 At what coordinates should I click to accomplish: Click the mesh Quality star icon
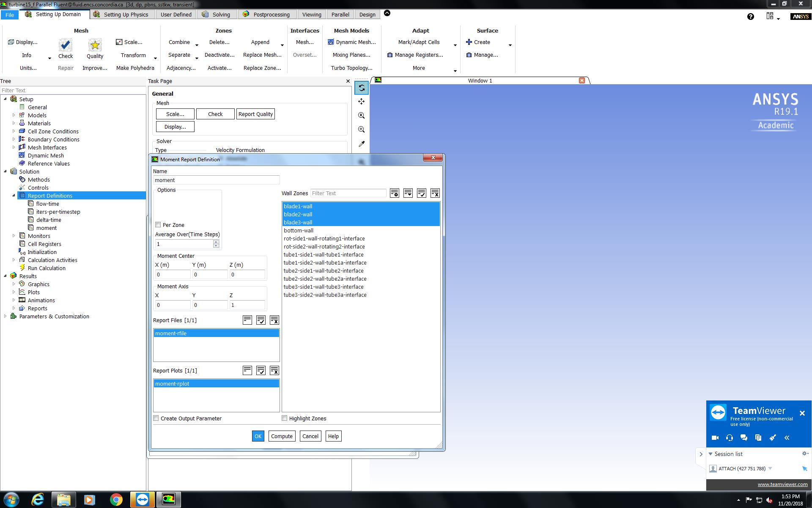click(x=95, y=45)
